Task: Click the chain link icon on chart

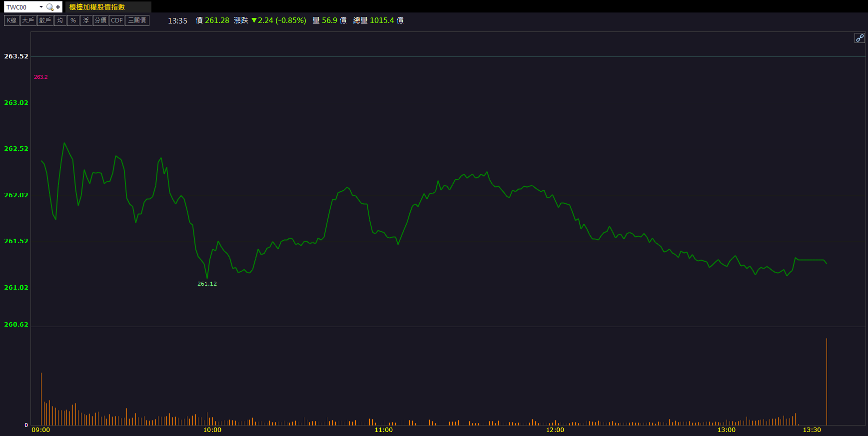Action: tap(859, 38)
